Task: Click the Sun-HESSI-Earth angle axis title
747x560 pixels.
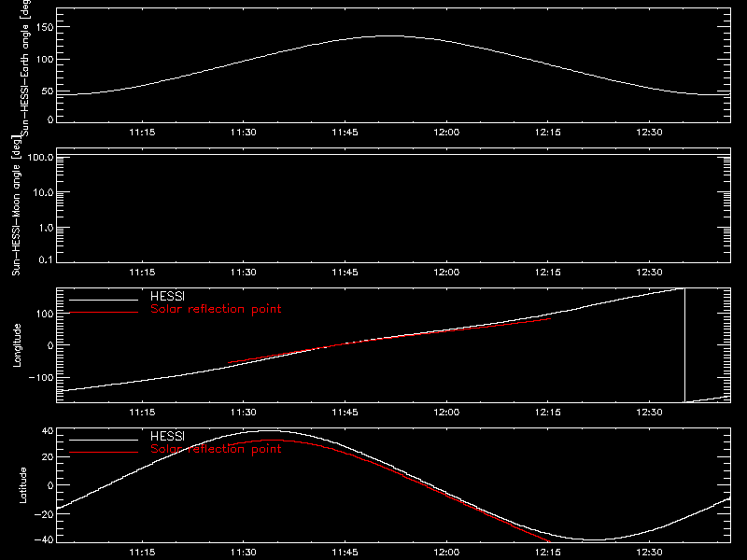Action: [25, 68]
